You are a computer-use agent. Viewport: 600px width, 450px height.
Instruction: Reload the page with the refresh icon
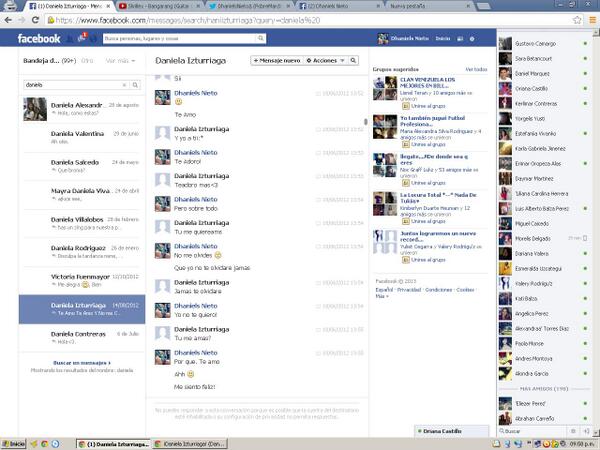35,20
